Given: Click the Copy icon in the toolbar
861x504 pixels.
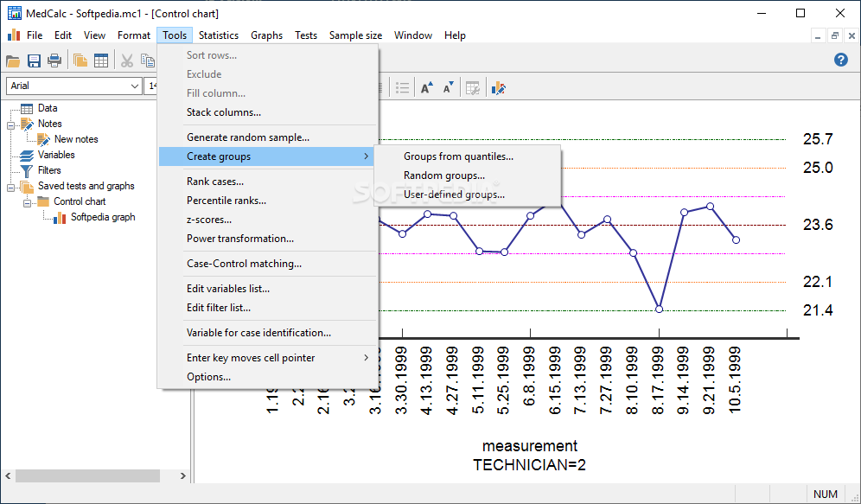Looking at the screenshot, I should click(x=147, y=61).
